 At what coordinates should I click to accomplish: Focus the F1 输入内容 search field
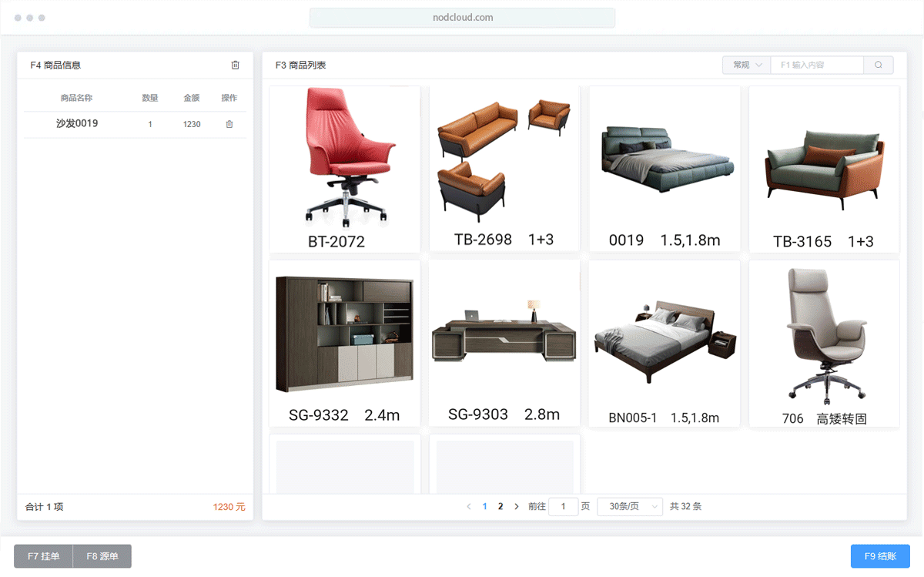click(x=816, y=65)
